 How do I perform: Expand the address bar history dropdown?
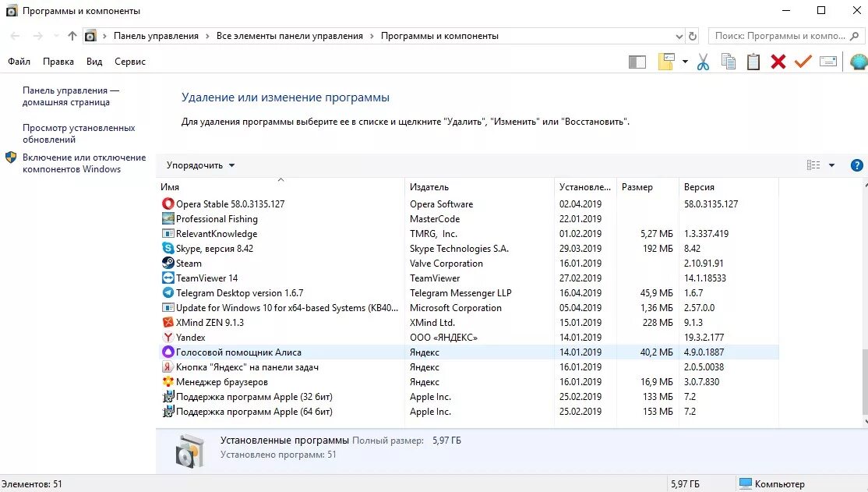coord(679,36)
